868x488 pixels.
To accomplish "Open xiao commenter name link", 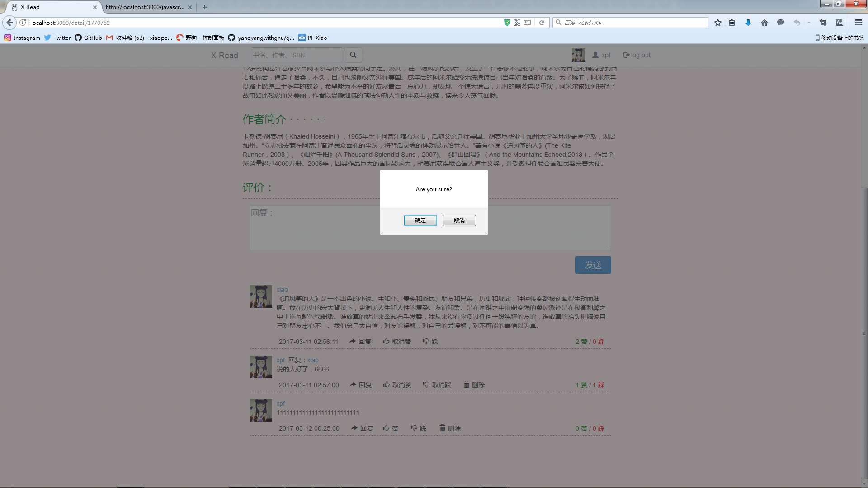I will [282, 290].
